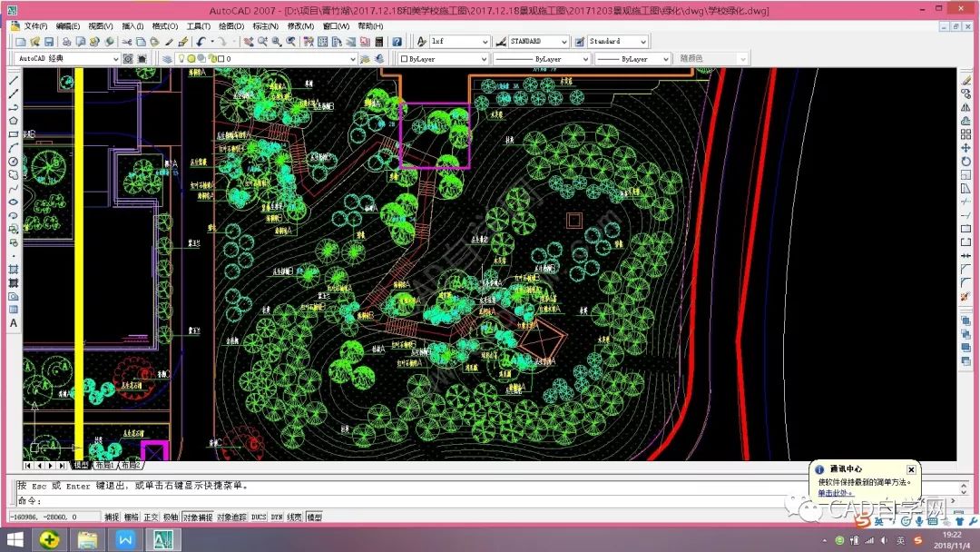Select the Move modify tool

tap(965, 148)
